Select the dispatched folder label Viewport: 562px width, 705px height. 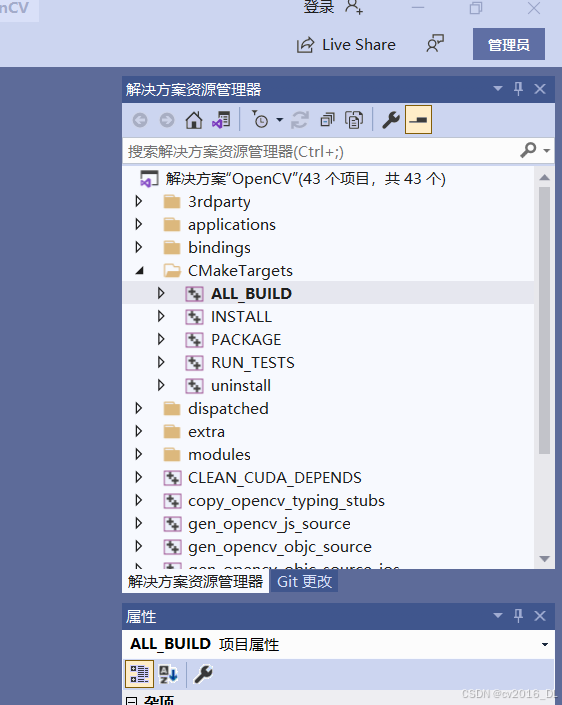[x=228, y=409]
